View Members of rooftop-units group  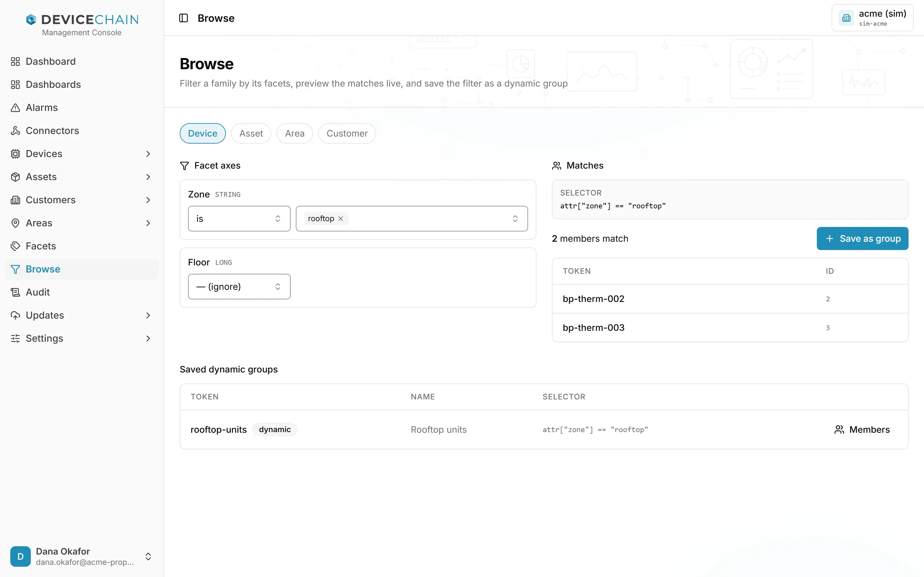[862, 429]
